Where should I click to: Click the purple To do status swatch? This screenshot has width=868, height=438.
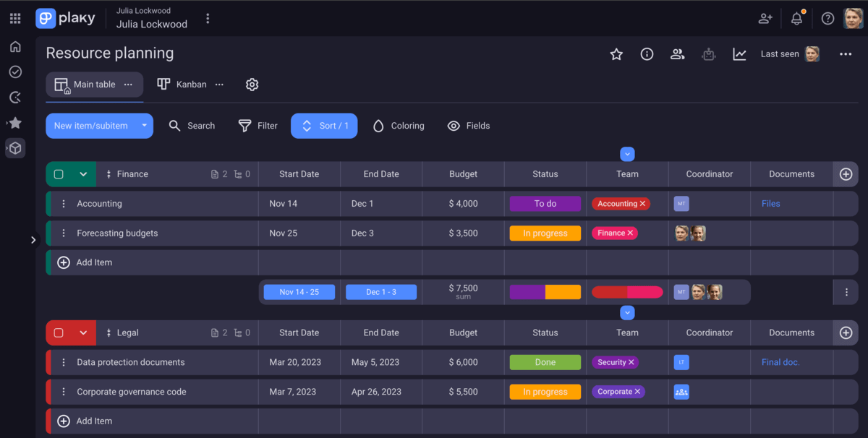tap(545, 203)
